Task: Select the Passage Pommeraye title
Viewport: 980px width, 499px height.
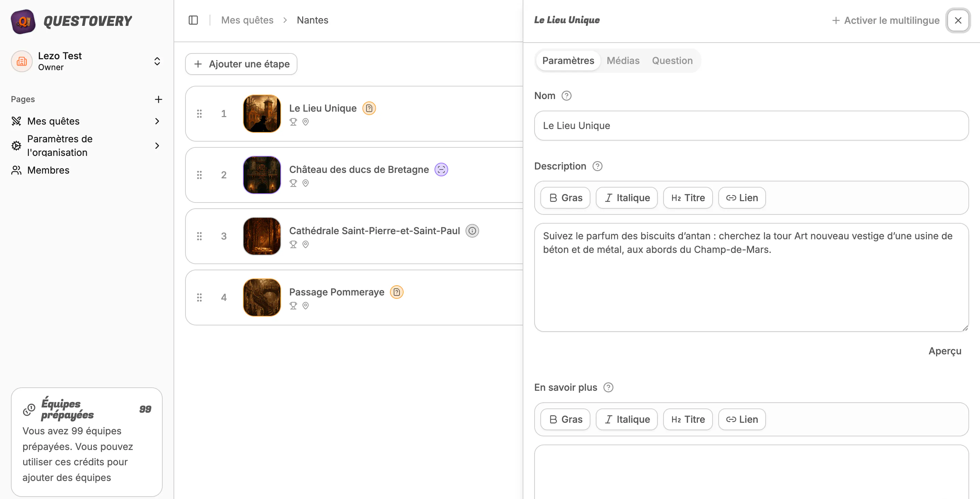Action: click(x=337, y=292)
